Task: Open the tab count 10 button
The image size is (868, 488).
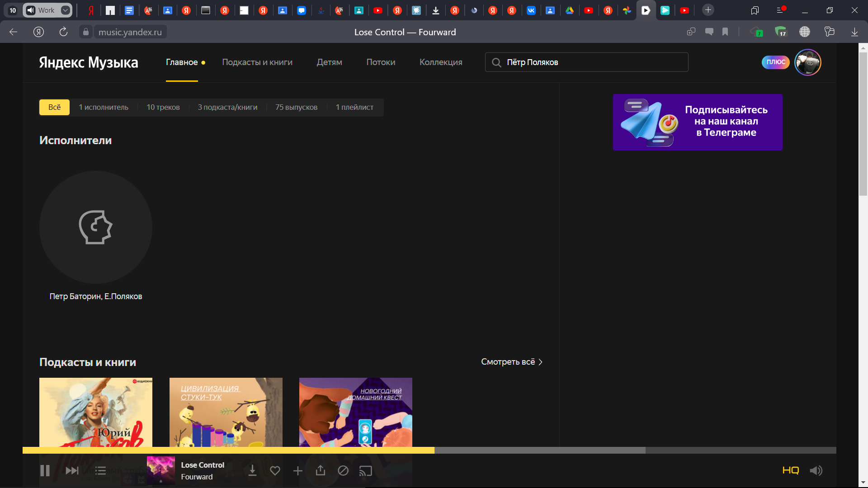Action: [13, 10]
